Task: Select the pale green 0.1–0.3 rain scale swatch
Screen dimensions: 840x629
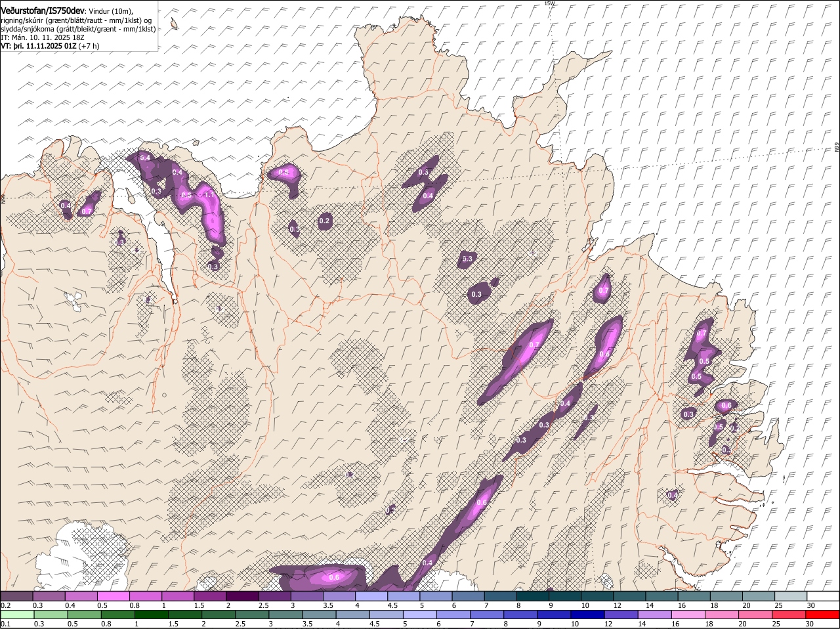Action: [17, 615]
